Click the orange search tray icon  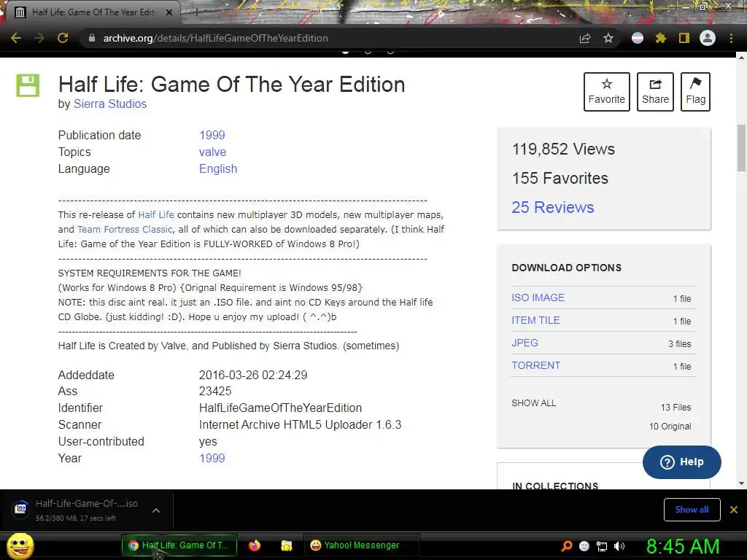click(566, 546)
